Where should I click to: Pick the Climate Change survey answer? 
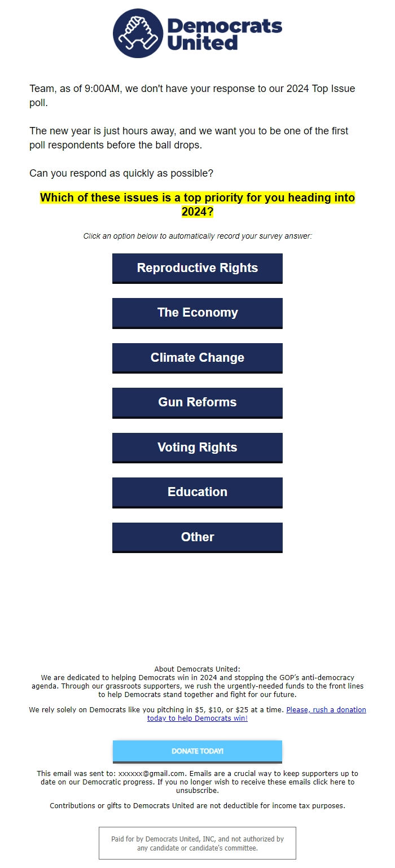tap(197, 358)
